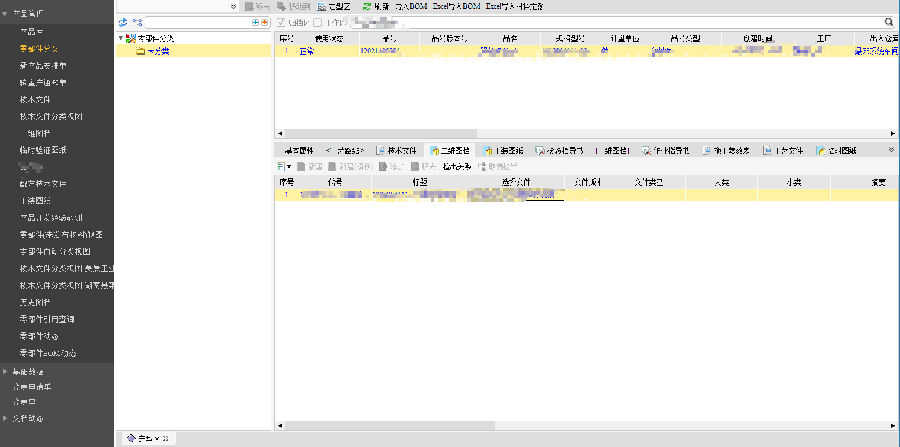Open 零部件引用查询 in the dark sidebar
Image resolution: width=900 pixels, height=447 pixels.
pos(48,318)
